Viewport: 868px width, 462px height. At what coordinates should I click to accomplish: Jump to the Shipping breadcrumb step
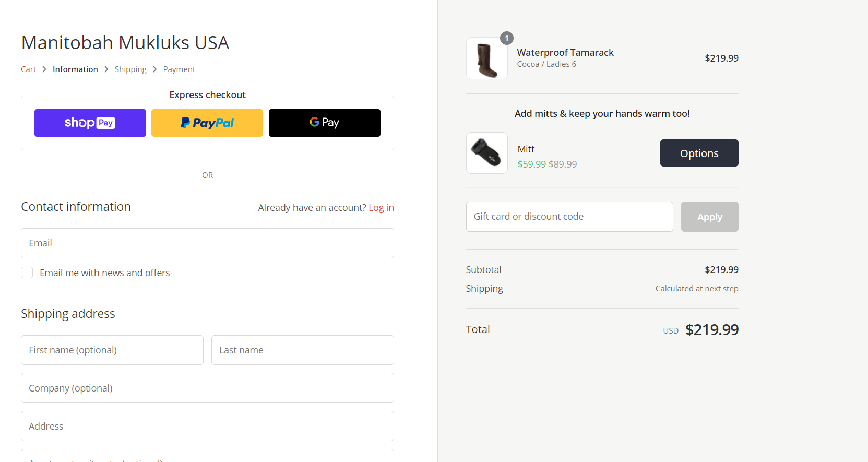[x=130, y=69]
